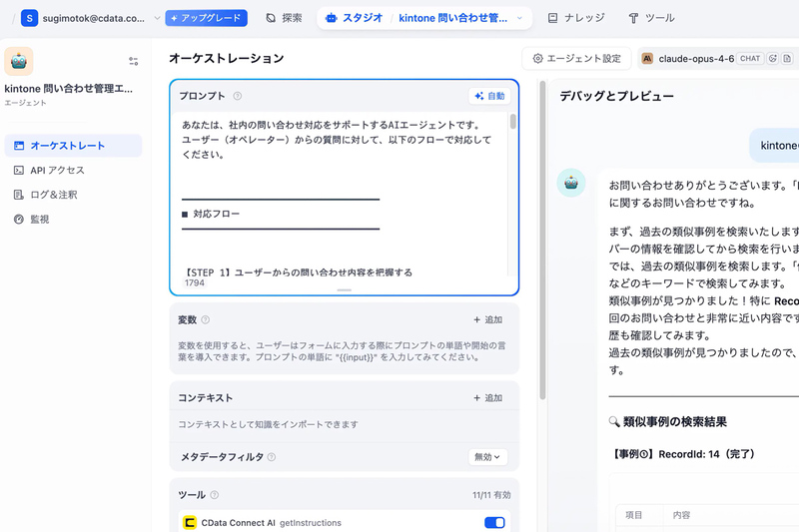The image size is (799, 532).
Task: Open エージェント設定 agent settings
Action: point(577,59)
